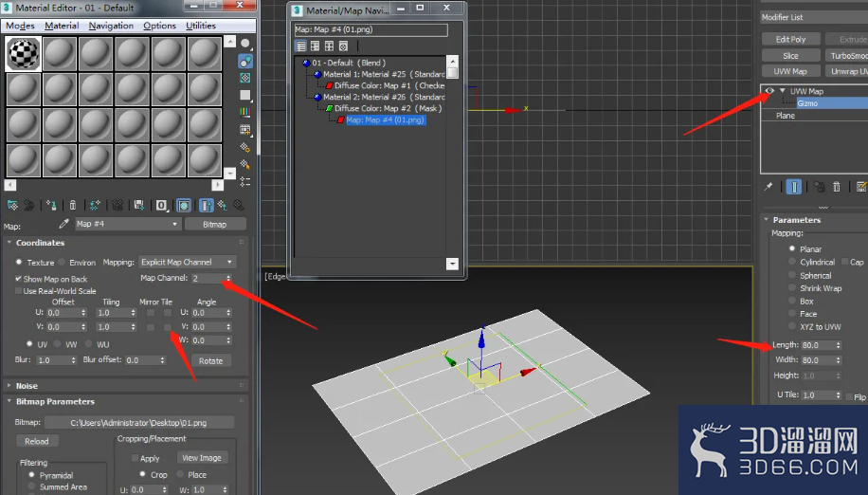Click the Map Channel spinner arrows

(x=228, y=278)
